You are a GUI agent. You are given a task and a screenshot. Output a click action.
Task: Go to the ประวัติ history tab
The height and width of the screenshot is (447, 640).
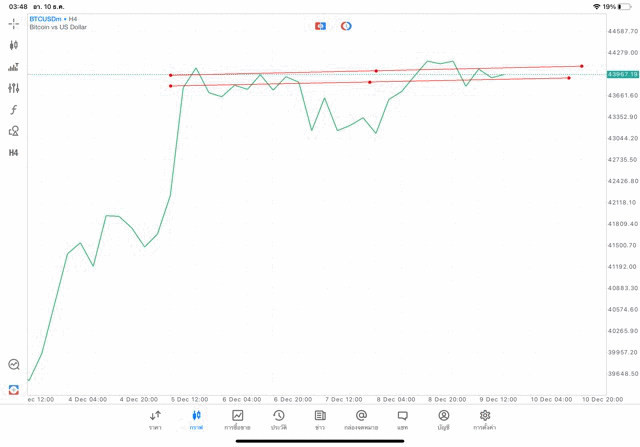[279, 419]
